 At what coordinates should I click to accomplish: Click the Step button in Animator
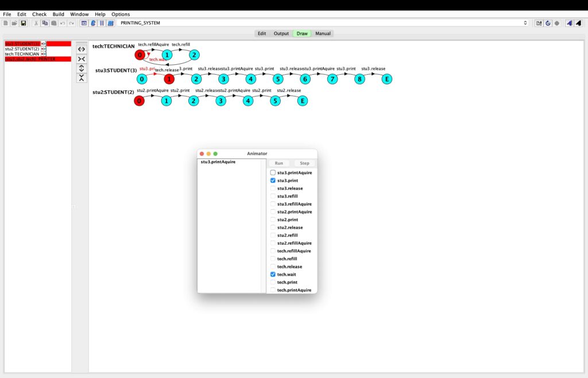pos(304,163)
